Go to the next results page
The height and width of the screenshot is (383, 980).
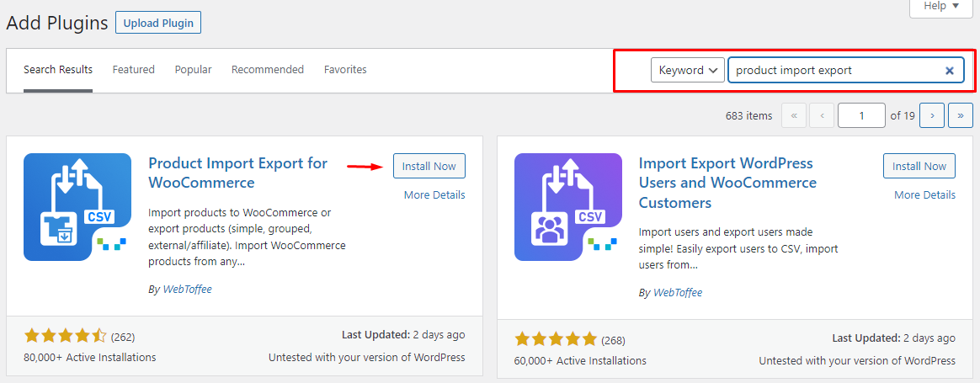point(932,115)
